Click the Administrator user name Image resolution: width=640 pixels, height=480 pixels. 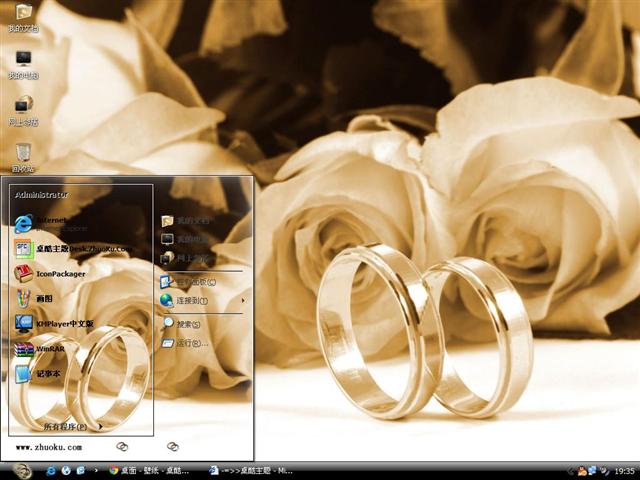point(41,195)
